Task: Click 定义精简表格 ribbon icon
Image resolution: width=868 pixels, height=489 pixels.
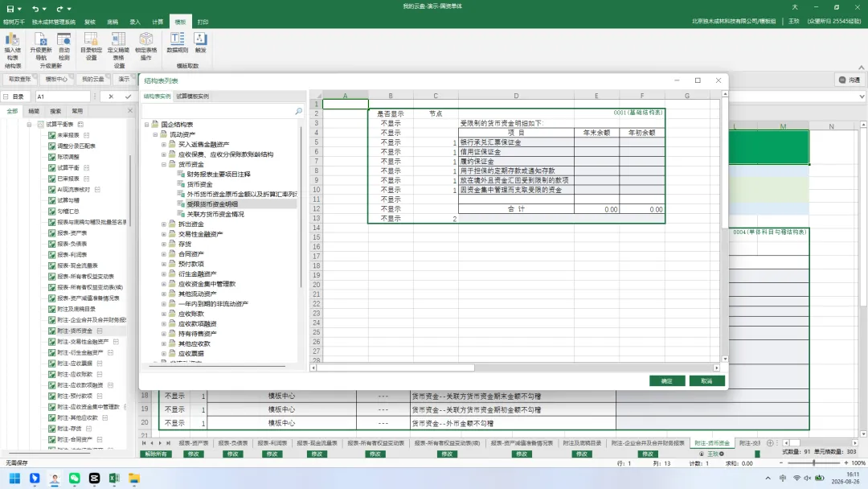Action: pos(118,49)
